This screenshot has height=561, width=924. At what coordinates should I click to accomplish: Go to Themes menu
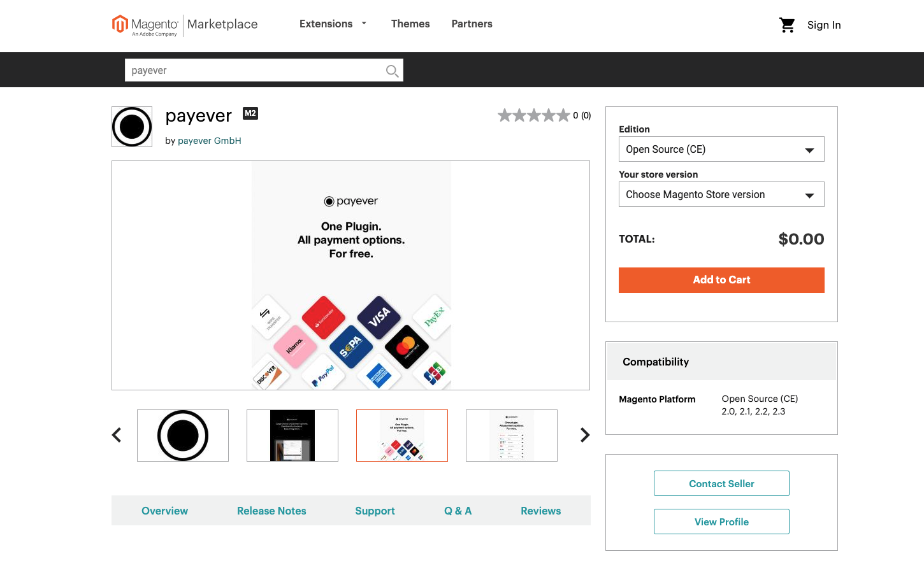point(410,24)
